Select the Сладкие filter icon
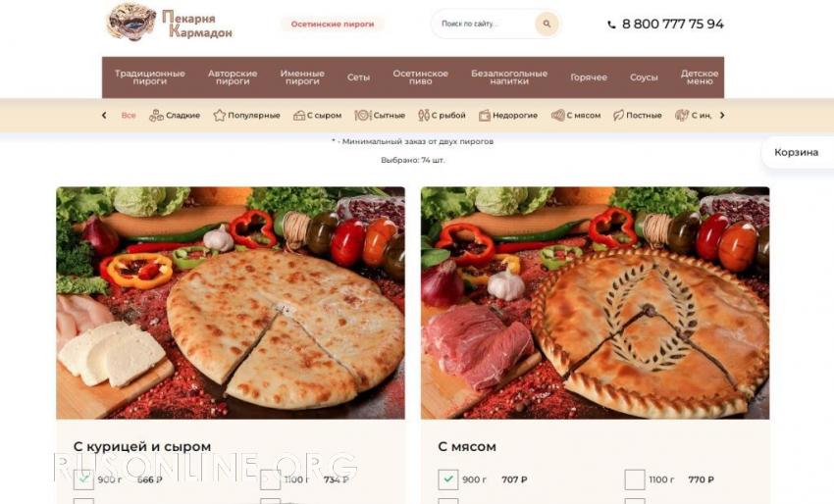The width and height of the screenshot is (834, 504). (x=156, y=116)
